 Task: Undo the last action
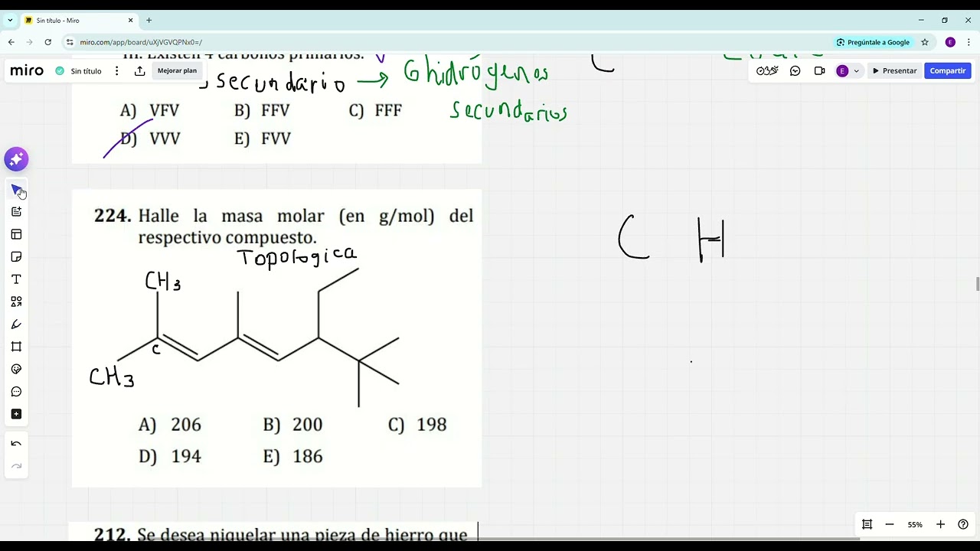(x=16, y=444)
